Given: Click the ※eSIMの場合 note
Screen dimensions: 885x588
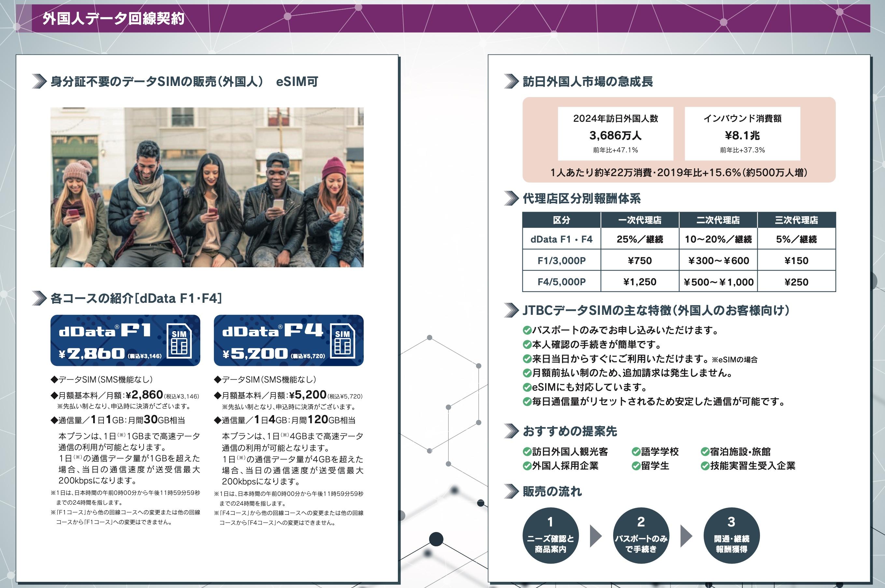Looking at the screenshot, I should coord(734,360).
